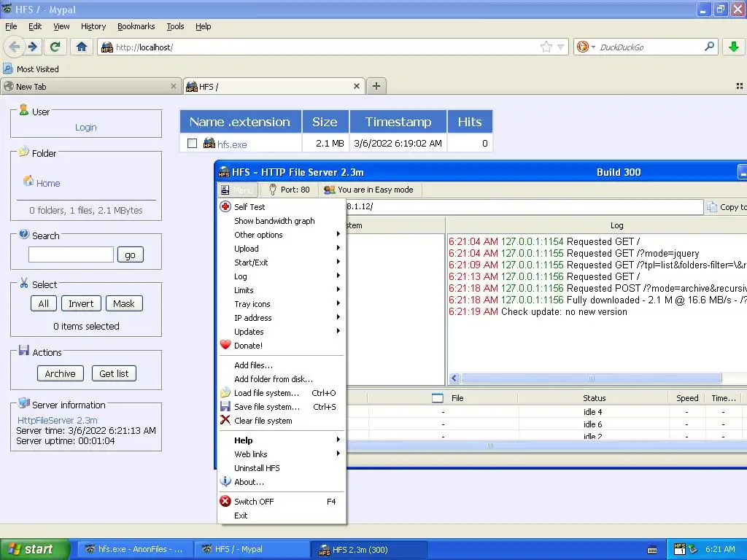Click the Port: 80 plug button

pyautogui.click(x=290, y=190)
